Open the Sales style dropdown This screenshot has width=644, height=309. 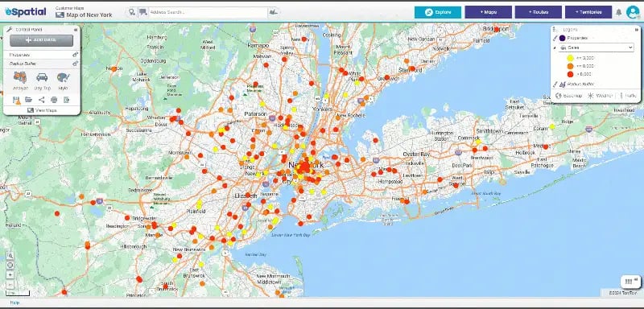tap(596, 47)
